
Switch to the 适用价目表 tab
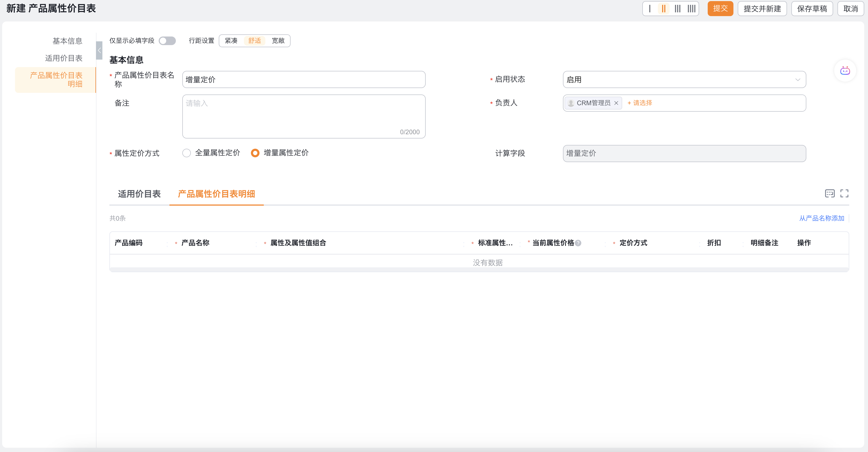click(139, 194)
